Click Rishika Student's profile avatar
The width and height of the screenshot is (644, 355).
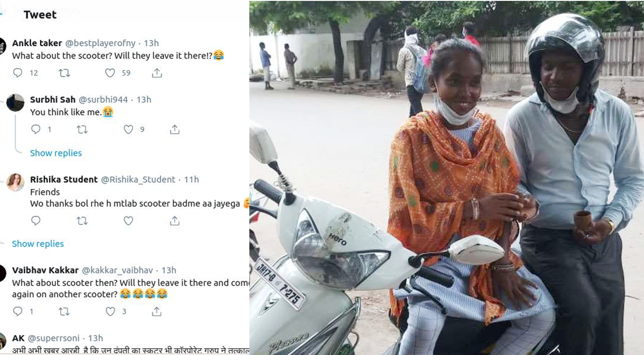pyautogui.click(x=16, y=182)
